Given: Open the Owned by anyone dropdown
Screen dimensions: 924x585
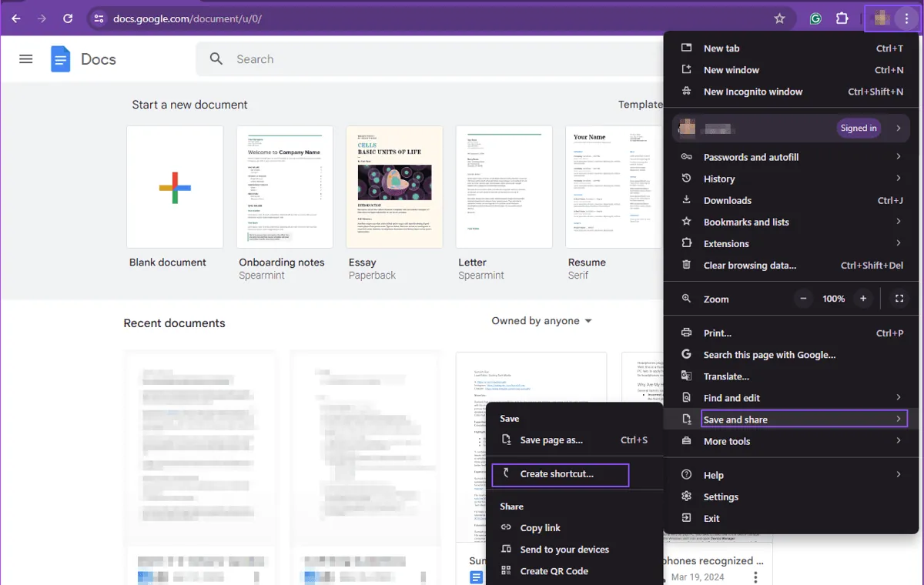Looking at the screenshot, I should point(541,321).
